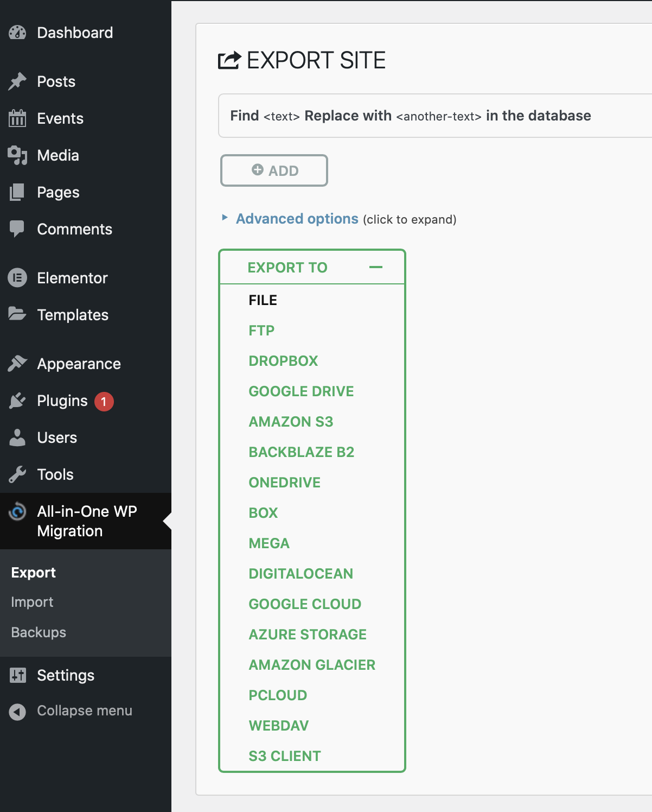
Task: Open the Import submenu page
Action: click(32, 602)
